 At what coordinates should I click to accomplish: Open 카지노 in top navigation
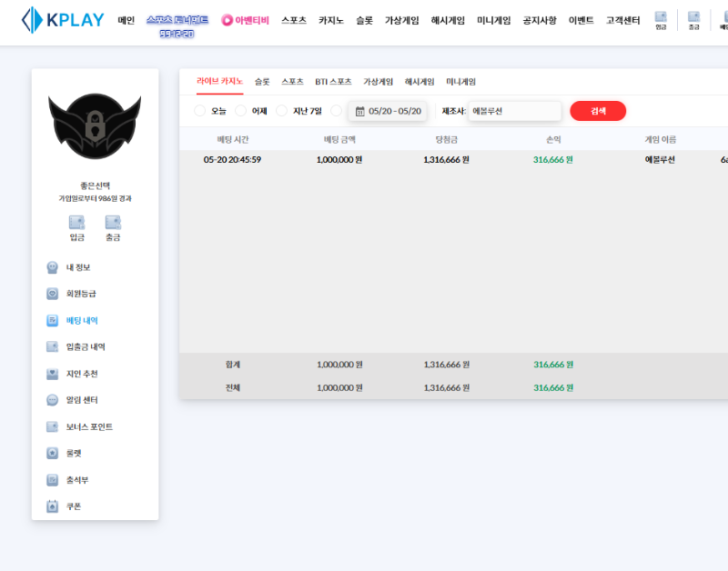click(331, 20)
